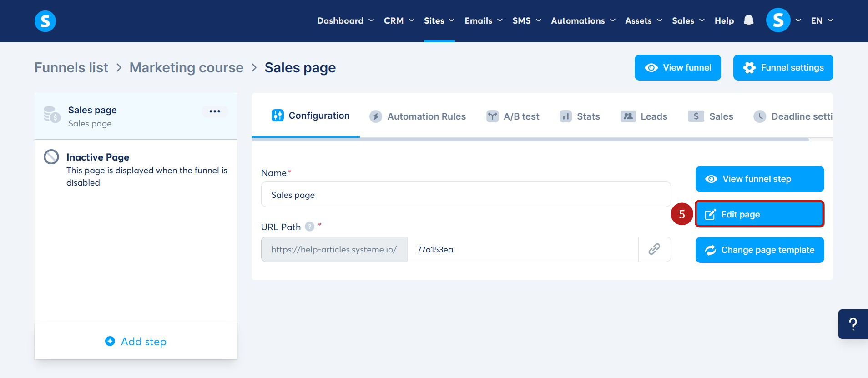
Task: Expand the Sites dropdown menu
Action: (439, 20)
